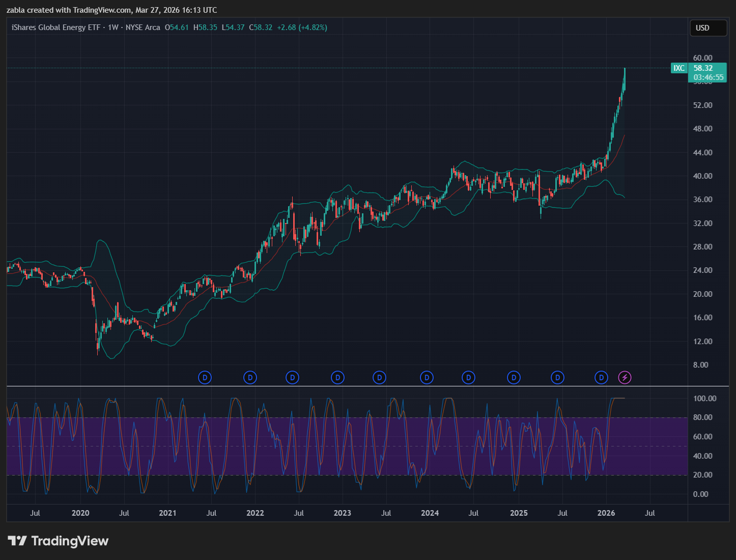
Task: Click the TradingView logo at bottom left
Action: (x=58, y=541)
